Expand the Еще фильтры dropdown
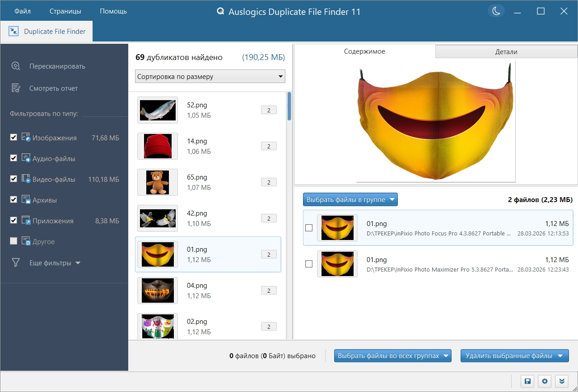Image resolution: width=578 pixels, height=392 pixels. [x=55, y=263]
